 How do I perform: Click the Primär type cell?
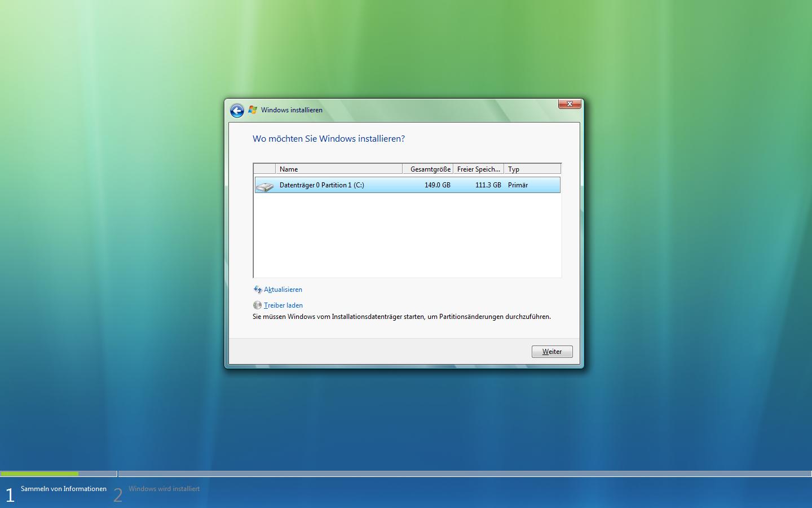click(x=518, y=185)
